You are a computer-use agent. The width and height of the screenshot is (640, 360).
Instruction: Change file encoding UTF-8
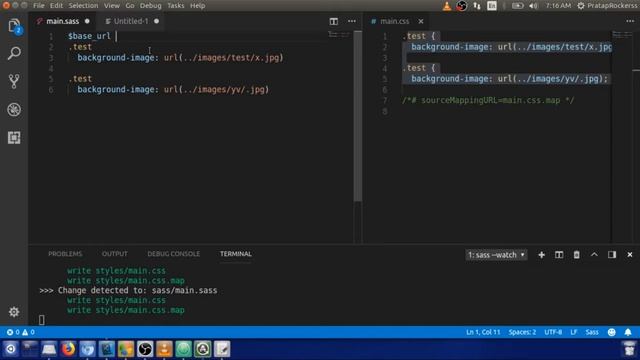pos(553,332)
